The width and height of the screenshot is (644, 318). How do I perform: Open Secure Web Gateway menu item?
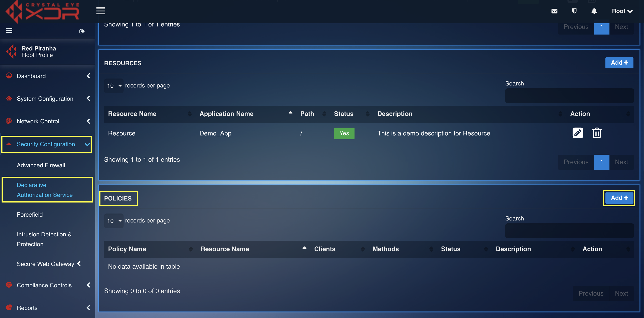click(x=46, y=264)
